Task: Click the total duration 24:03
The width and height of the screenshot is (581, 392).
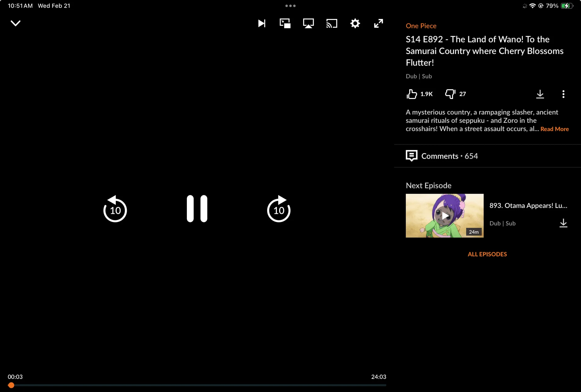Action: (379, 377)
